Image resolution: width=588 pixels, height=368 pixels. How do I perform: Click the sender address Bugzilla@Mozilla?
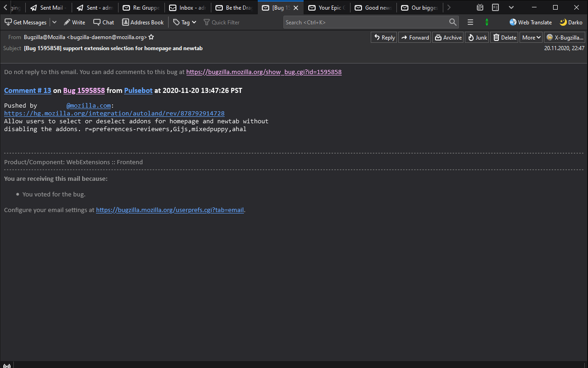(85, 37)
